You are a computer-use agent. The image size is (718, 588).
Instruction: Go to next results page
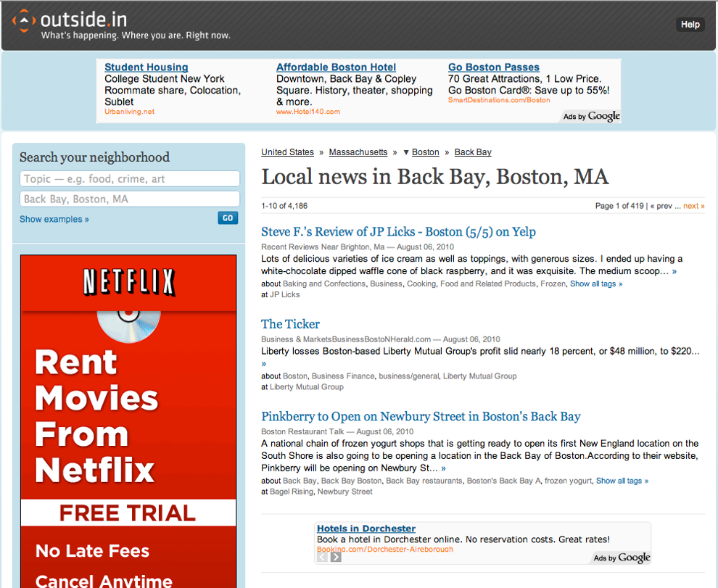[693, 206]
